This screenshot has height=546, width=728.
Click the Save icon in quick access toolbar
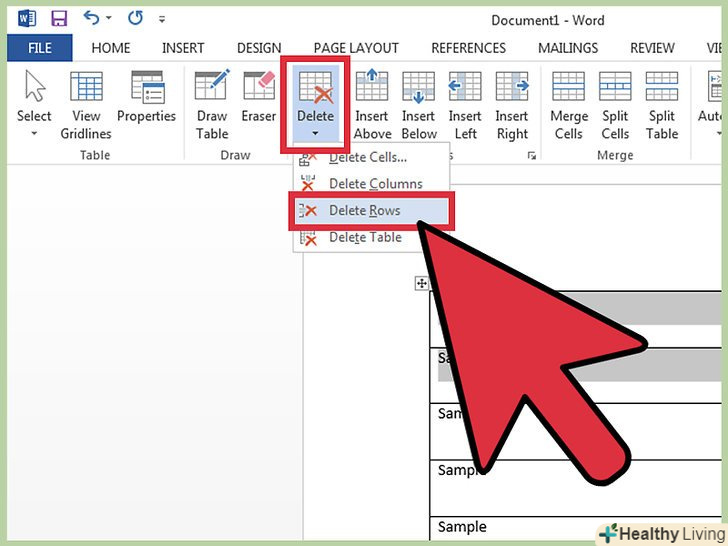58,18
